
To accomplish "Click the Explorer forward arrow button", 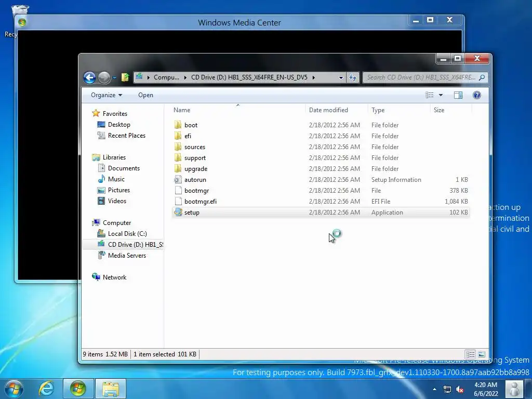I will point(104,78).
